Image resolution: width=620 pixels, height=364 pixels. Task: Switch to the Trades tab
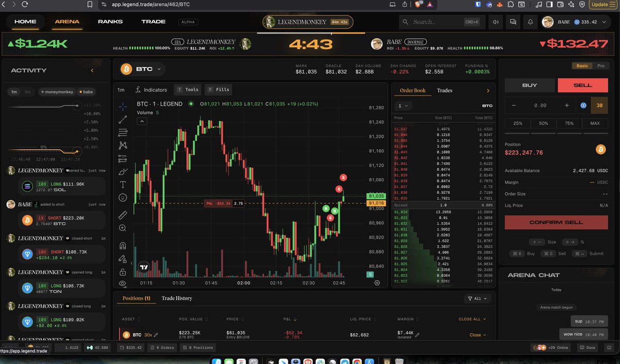(x=444, y=91)
